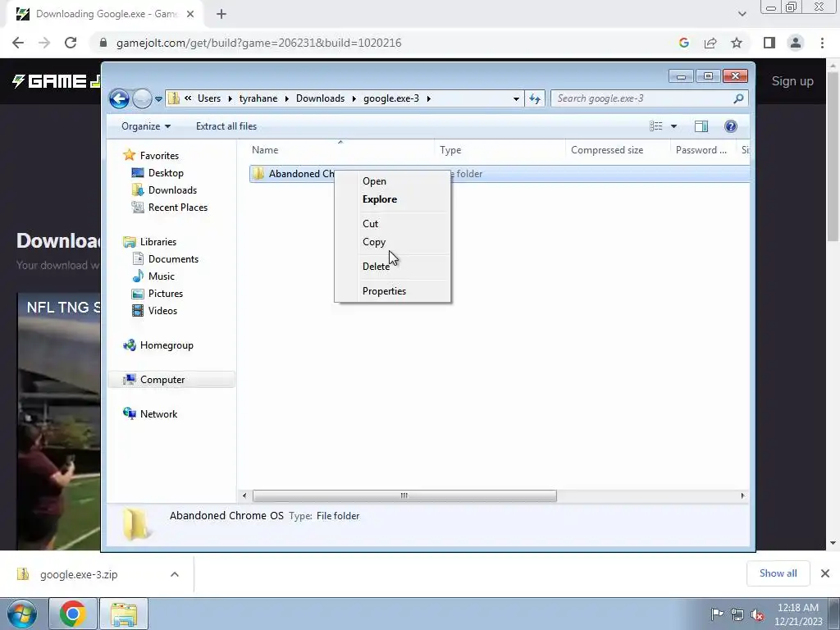Open Documents library in sidebar

pyautogui.click(x=173, y=259)
